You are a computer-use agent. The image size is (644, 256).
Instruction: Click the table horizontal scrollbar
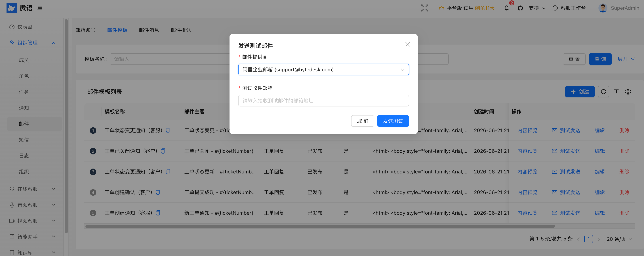320,226
